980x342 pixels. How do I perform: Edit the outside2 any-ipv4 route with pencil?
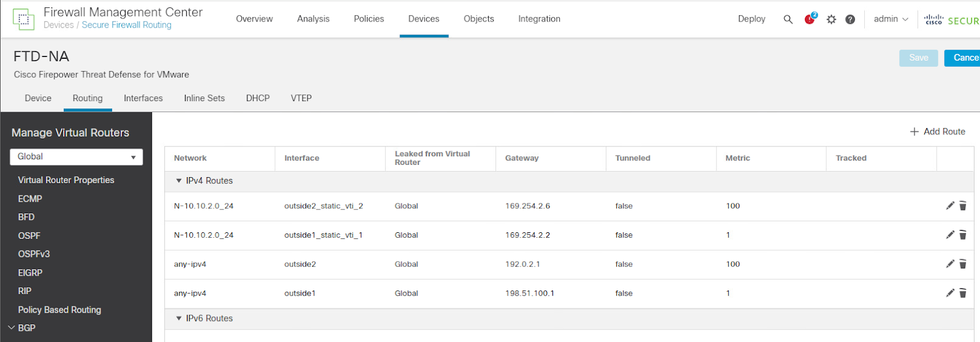pyautogui.click(x=950, y=264)
